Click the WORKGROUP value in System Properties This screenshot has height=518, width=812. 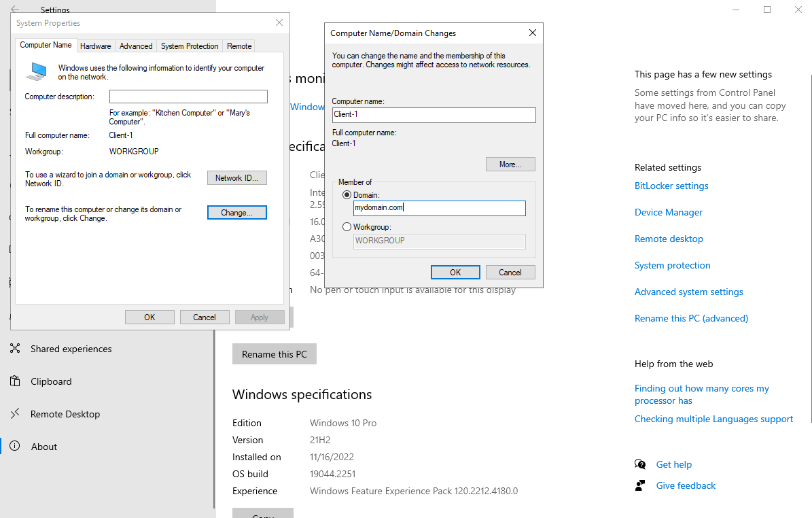(134, 152)
